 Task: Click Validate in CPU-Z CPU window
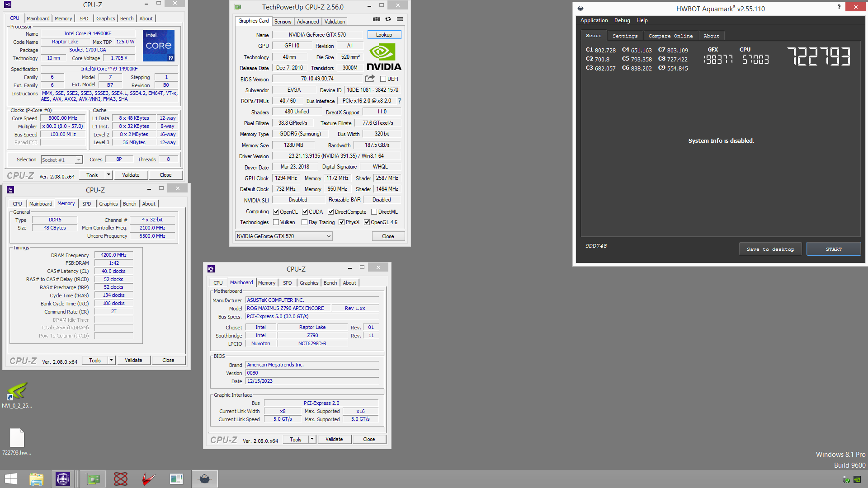(x=131, y=175)
